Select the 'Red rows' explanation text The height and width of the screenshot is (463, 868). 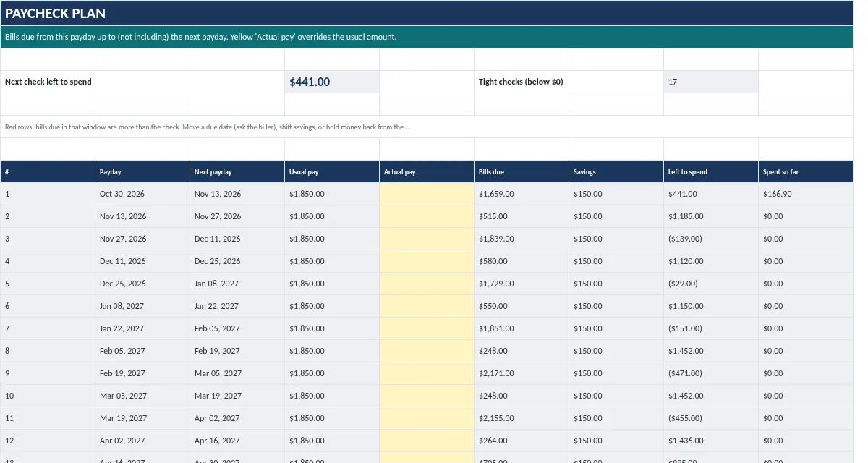click(427, 127)
